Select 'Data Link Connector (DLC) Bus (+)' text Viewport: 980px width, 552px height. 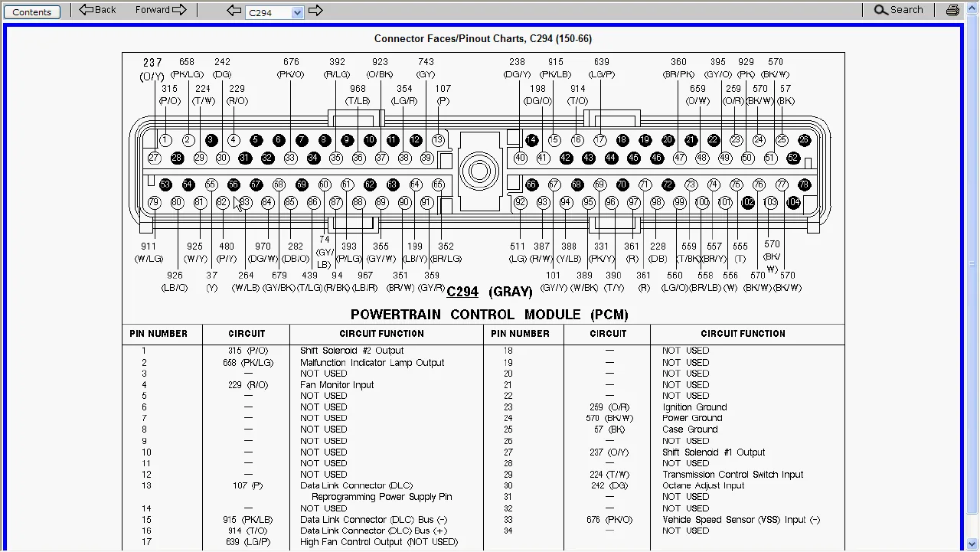[374, 531]
